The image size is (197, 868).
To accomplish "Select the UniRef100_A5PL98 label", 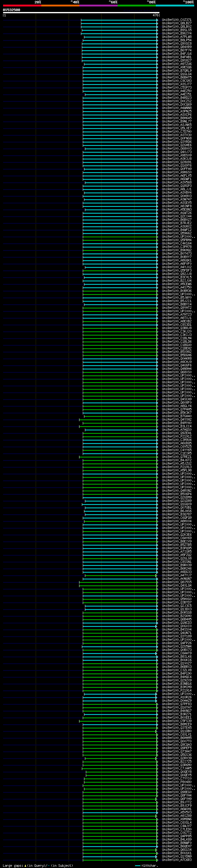I will click(x=177, y=470).
